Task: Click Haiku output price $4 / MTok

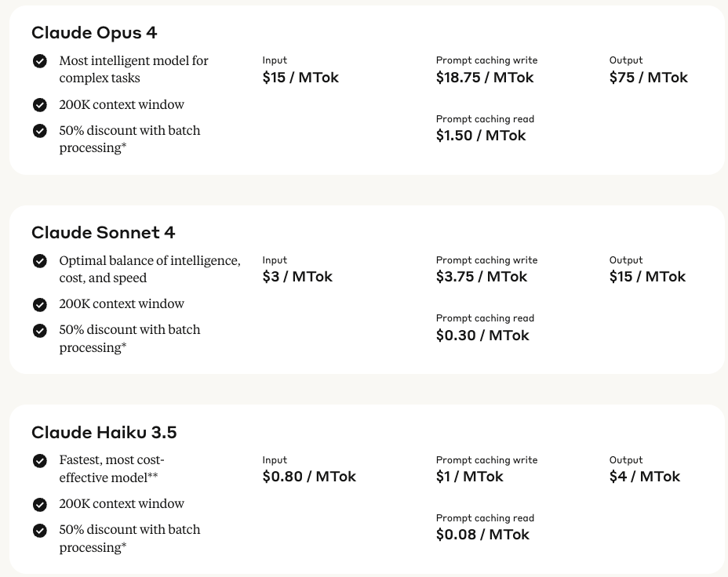Action: click(x=644, y=477)
